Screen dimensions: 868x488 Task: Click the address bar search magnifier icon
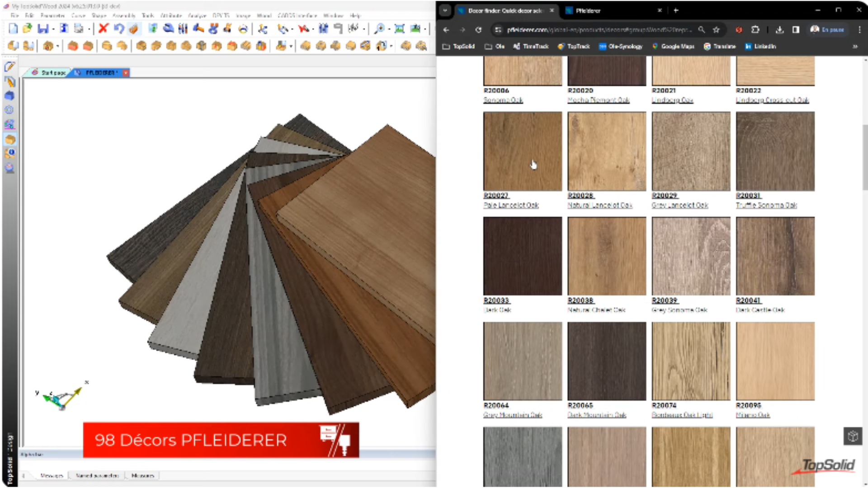[702, 30]
